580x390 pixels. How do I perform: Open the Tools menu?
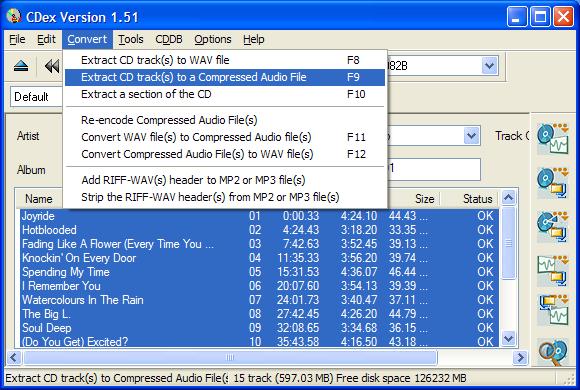(x=131, y=39)
